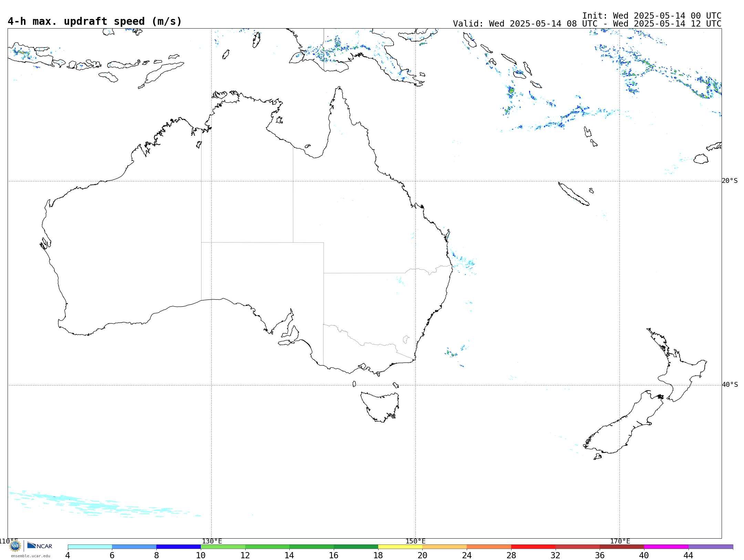Pick the green 12–14 m/s swatch
744x560 pixels.
(267, 547)
